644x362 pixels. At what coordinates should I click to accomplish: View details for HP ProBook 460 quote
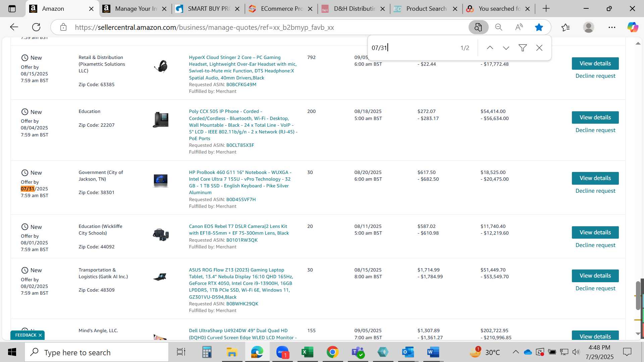(x=595, y=178)
